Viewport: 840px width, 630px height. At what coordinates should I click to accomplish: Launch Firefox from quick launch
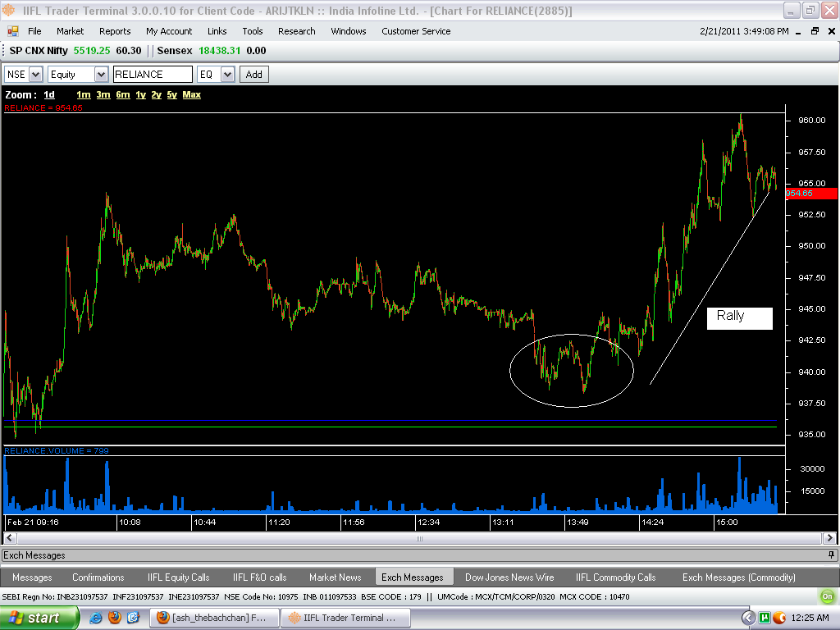tap(115, 618)
